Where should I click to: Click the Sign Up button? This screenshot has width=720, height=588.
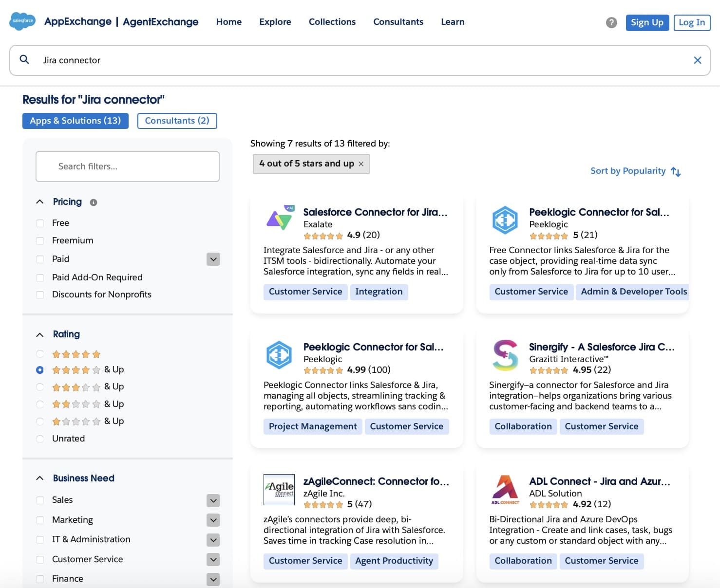pyautogui.click(x=647, y=22)
